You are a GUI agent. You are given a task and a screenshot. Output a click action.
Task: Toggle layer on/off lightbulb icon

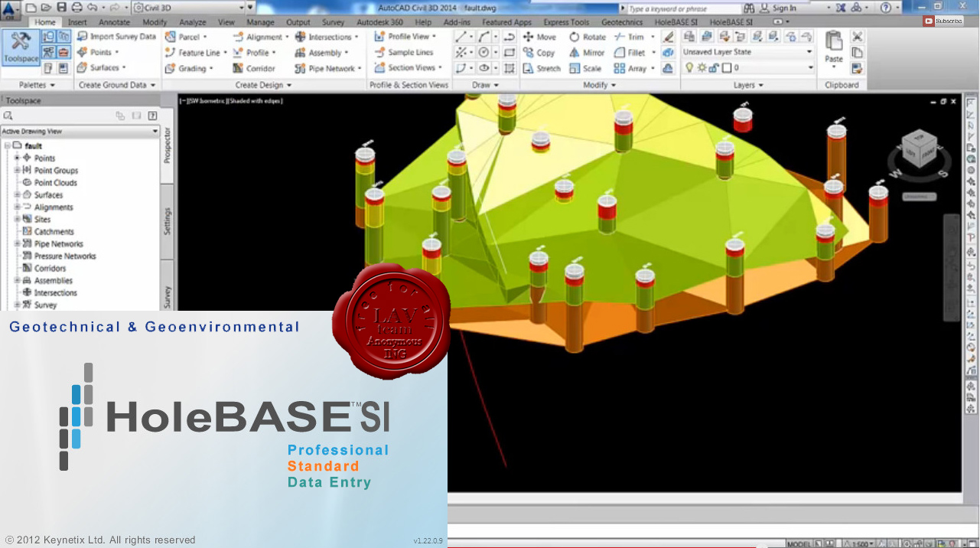click(x=689, y=67)
